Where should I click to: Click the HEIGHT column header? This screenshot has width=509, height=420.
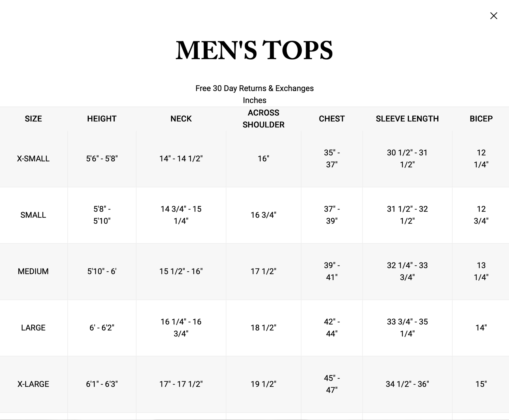(x=102, y=119)
